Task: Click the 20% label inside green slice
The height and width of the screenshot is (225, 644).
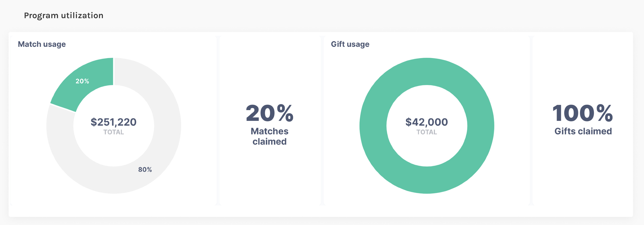Action: click(82, 81)
